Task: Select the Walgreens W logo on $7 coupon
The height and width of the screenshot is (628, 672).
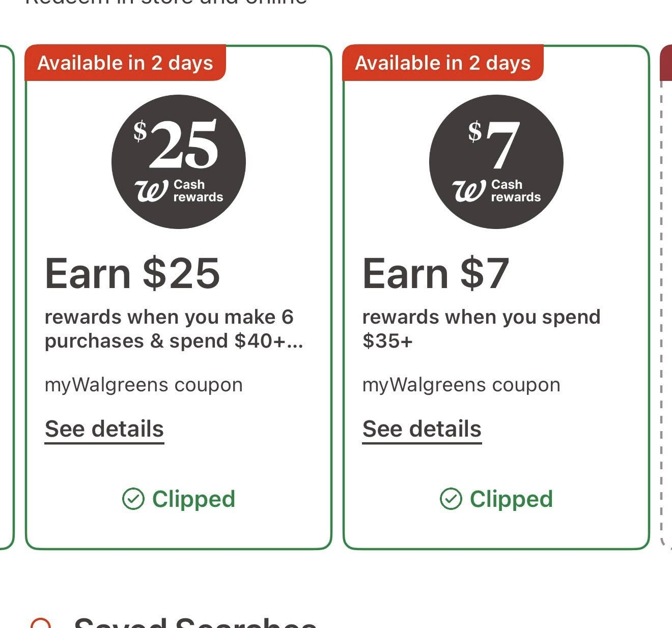Action: point(469,191)
